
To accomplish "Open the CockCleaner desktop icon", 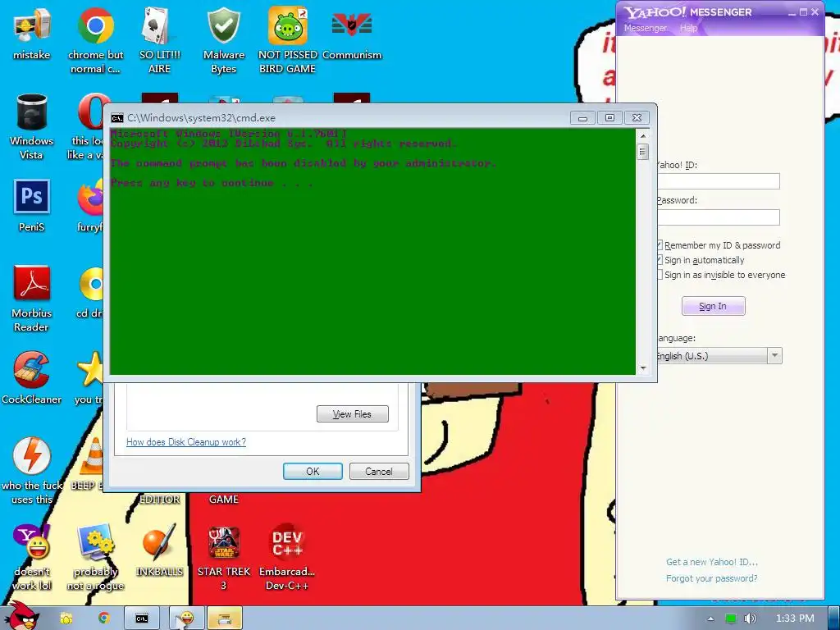I will pyautogui.click(x=31, y=378).
